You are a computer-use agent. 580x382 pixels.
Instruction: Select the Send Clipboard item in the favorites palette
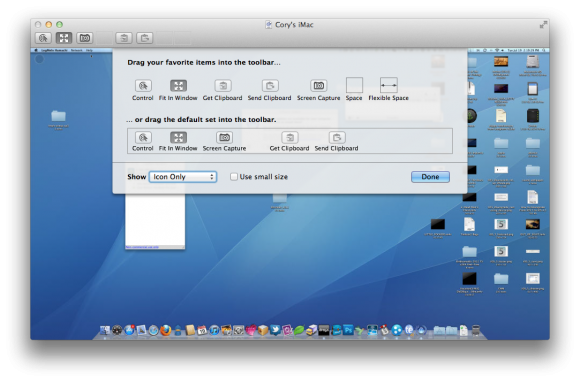point(270,90)
